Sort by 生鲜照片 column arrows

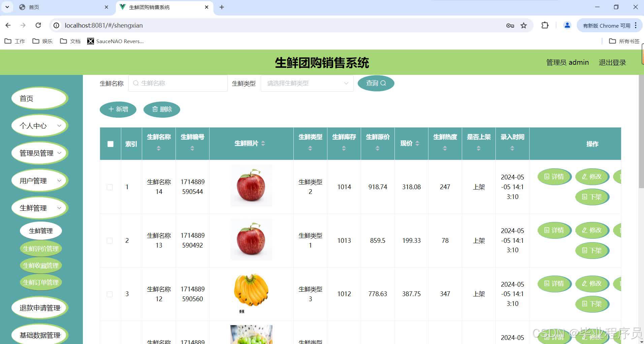pos(263,143)
